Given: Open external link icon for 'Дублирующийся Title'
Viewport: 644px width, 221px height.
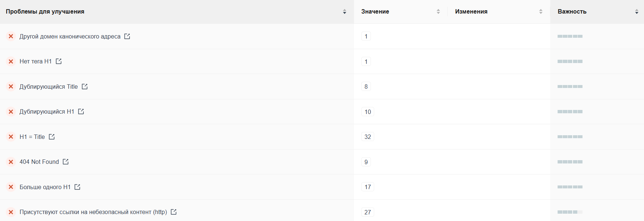Looking at the screenshot, I should point(85,86).
